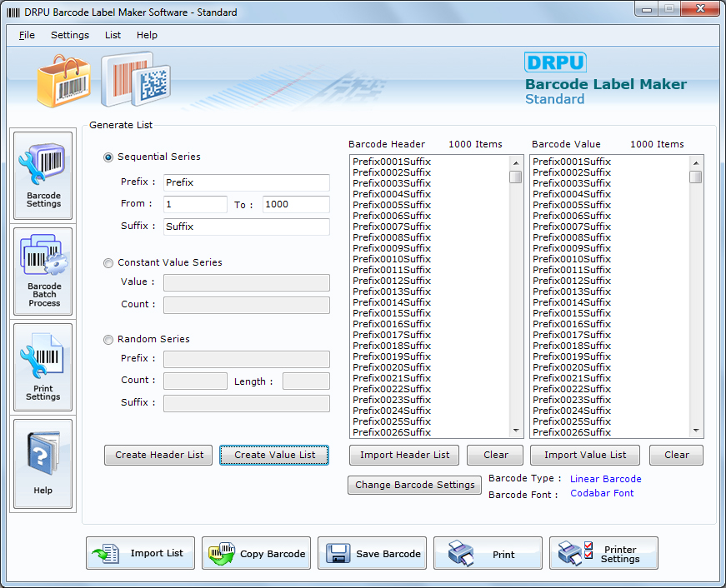Image resolution: width=726 pixels, height=588 pixels.
Task: Select Prefix0005Suffix in Barcode Value list
Action: coord(572,205)
